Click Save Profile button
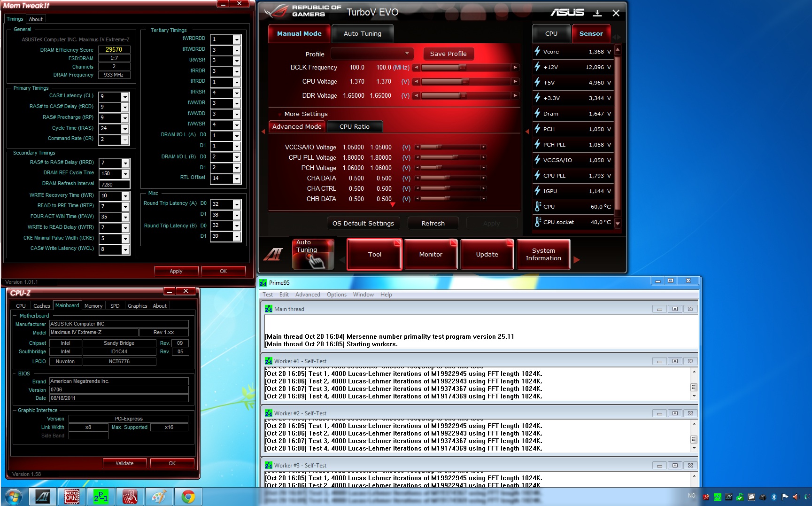This screenshot has width=812, height=506. click(449, 54)
